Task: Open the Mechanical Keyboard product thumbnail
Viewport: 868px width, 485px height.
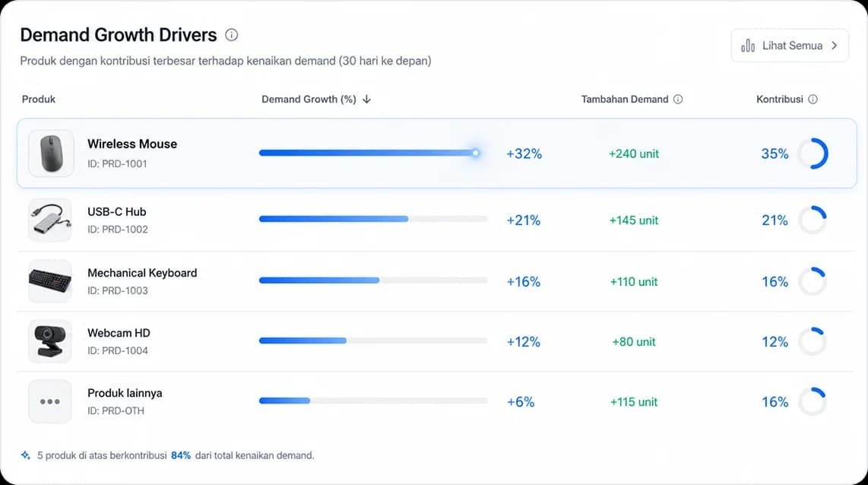Action: (50, 281)
